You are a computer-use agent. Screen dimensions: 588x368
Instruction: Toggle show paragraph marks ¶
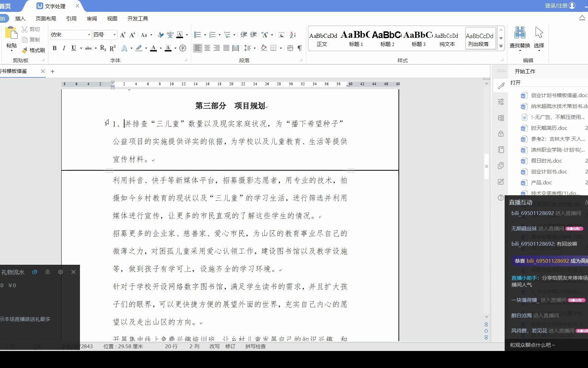click(300, 48)
